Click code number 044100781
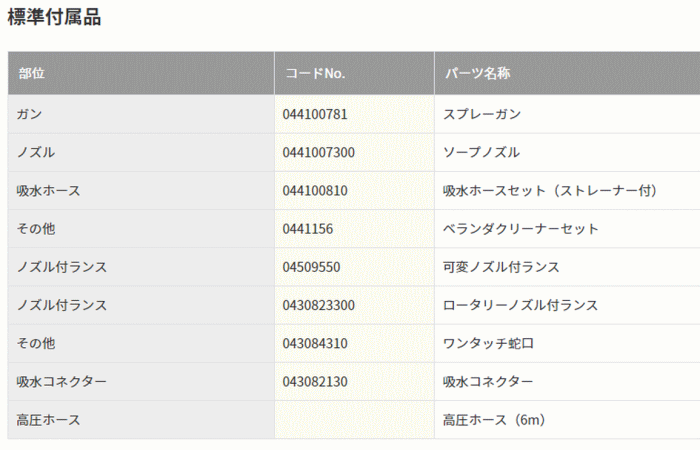This screenshot has height=450, width=700. pyautogui.click(x=315, y=114)
